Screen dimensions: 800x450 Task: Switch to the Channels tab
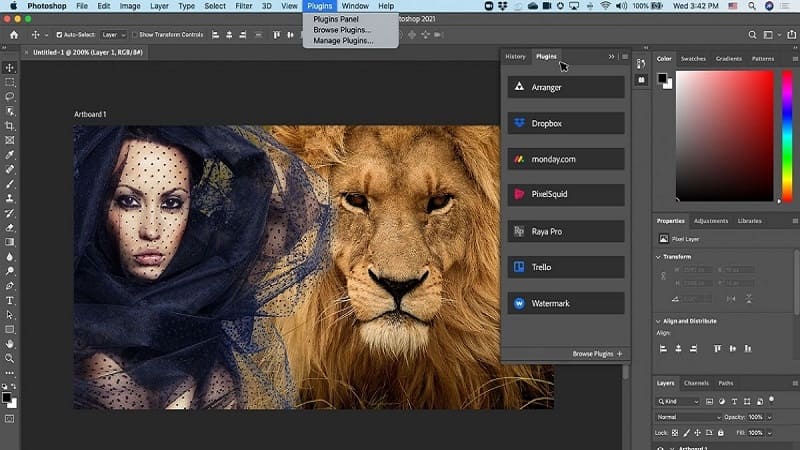click(696, 383)
